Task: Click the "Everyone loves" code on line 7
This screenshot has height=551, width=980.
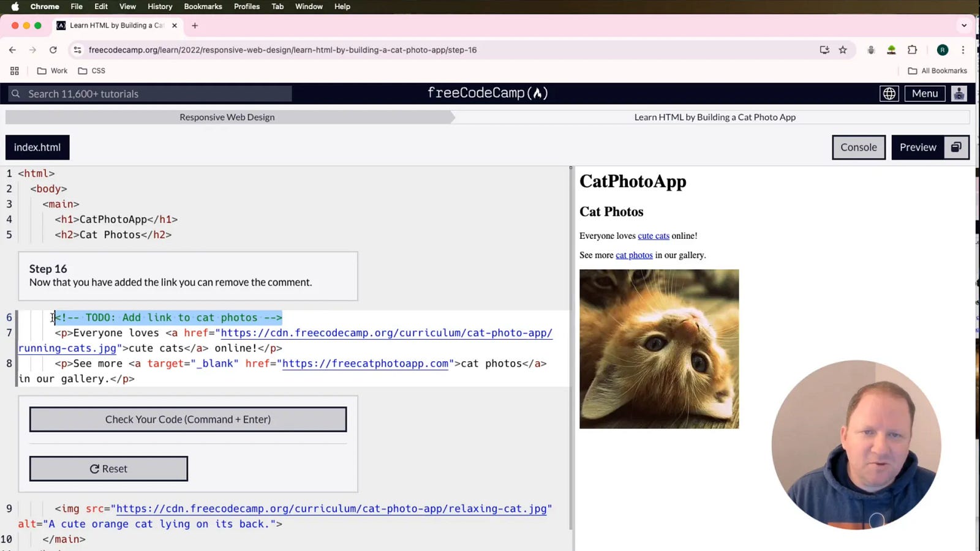Action: click(116, 333)
